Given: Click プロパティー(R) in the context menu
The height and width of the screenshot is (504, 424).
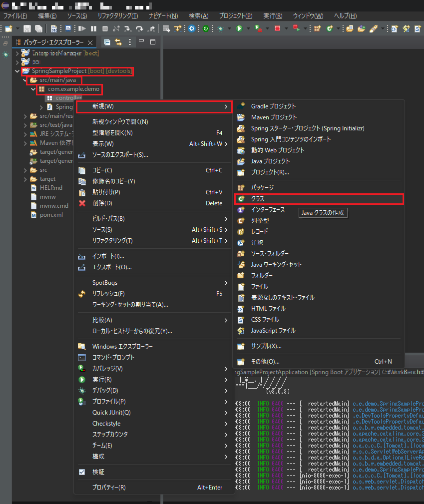Looking at the screenshot, I should click(x=154, y=488).
